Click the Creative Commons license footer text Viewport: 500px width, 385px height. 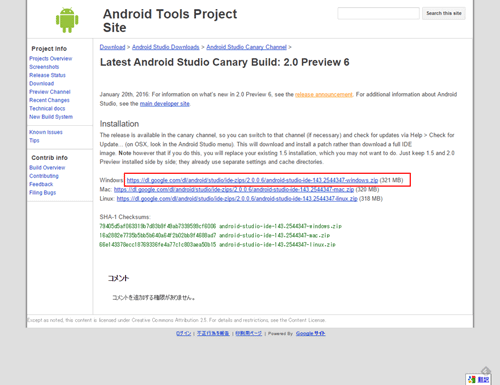[176, 320]
